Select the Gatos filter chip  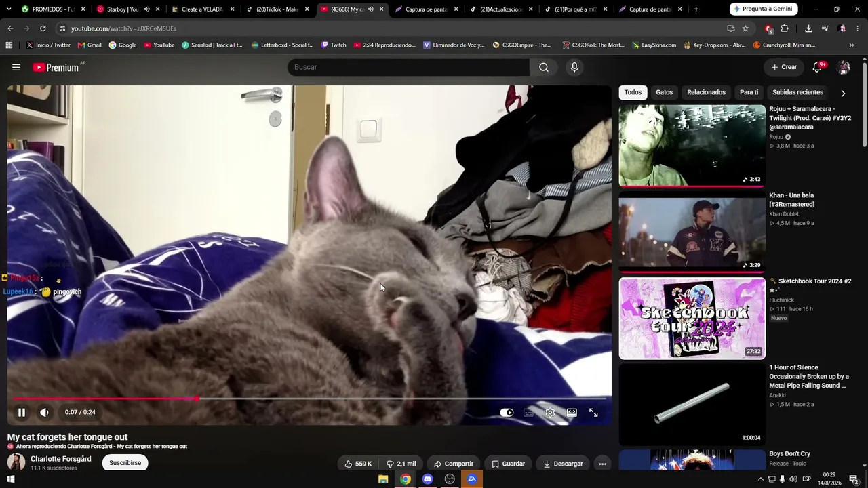click(x=665, y=92)
